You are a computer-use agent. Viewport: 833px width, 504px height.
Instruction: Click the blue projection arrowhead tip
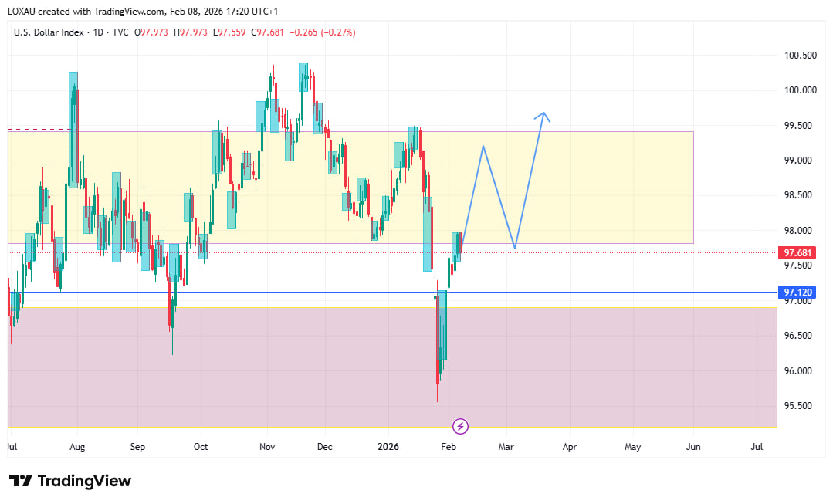point(543,114)
